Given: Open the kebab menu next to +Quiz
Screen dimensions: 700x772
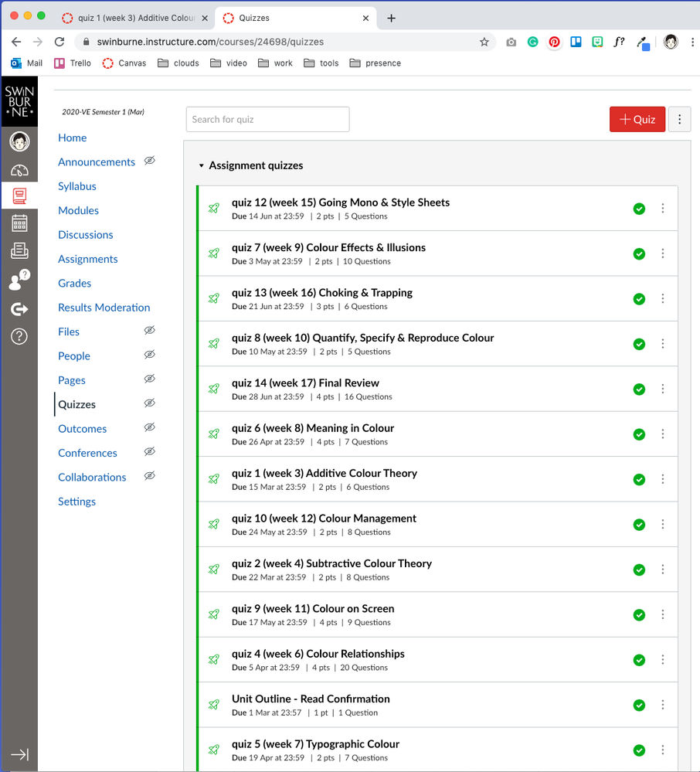Looking at the screenshot, I should coord(680,119).
